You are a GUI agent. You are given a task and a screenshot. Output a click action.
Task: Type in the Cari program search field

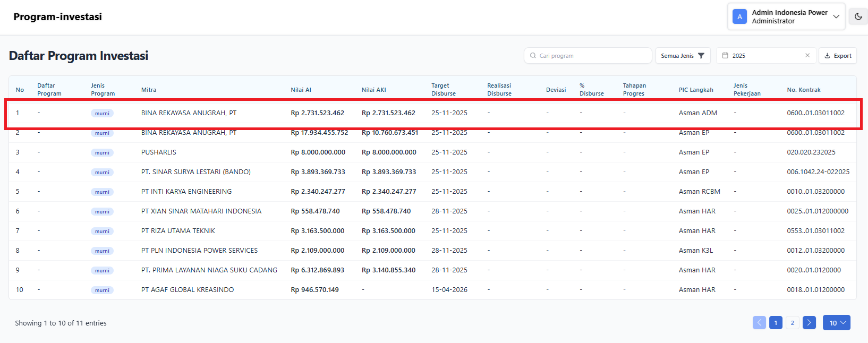(592, 56)
